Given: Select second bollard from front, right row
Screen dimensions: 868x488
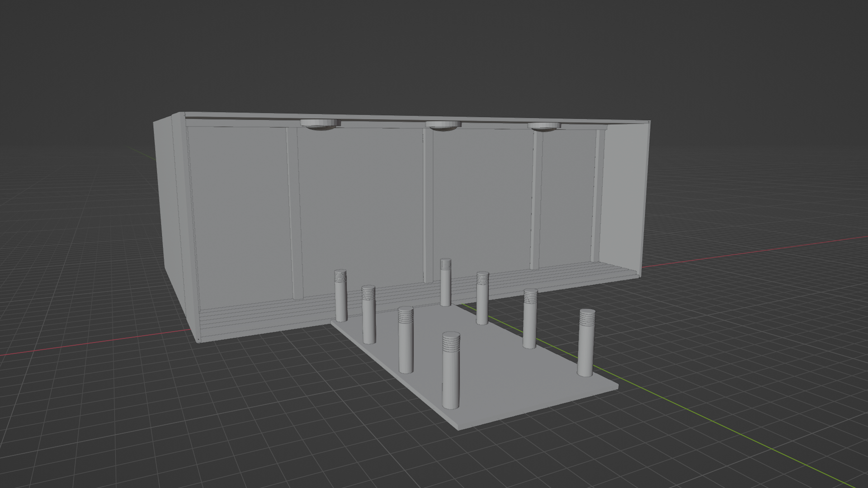Looking at the screenshot, I should [x=530, y=319].
